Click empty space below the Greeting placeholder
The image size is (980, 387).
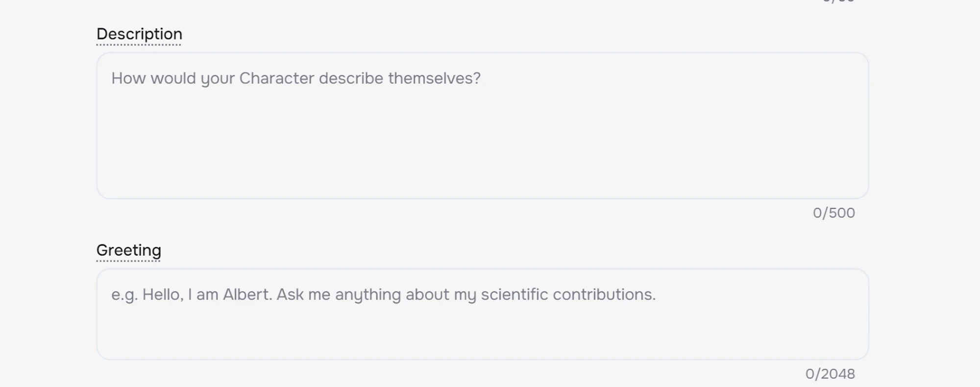[x=482, y=333]
